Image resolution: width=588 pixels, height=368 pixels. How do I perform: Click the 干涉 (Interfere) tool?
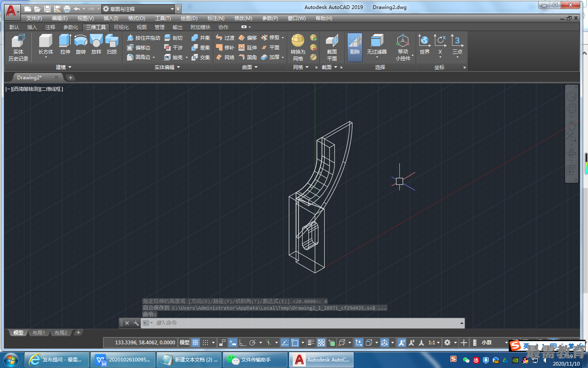(x=174, y=47)
